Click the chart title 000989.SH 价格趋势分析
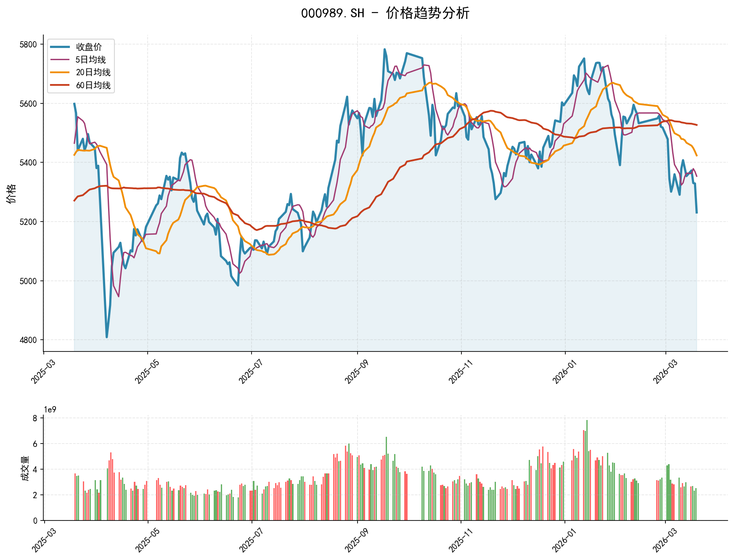Viewport: 734px width, 560px height. pos(385,13)
